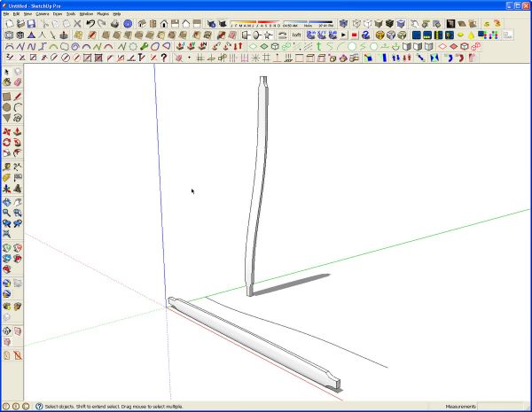Select the Paint Bucket tool
The width and height of the screenshot is (532, 412).
click(x=6, y=82)
